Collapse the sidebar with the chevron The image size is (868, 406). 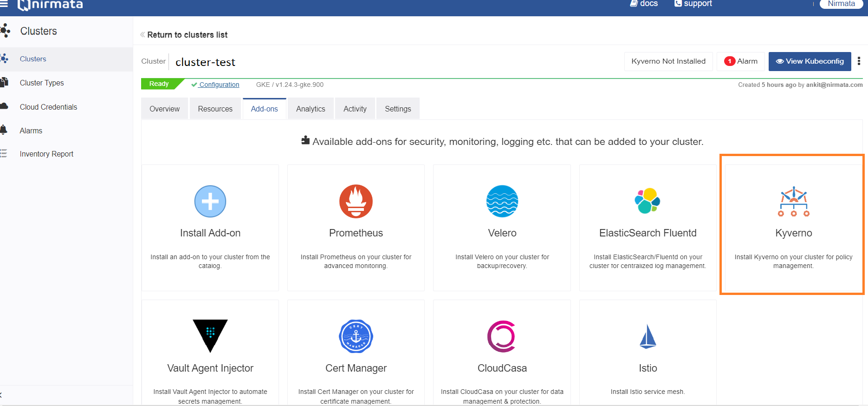coord(1,395)
